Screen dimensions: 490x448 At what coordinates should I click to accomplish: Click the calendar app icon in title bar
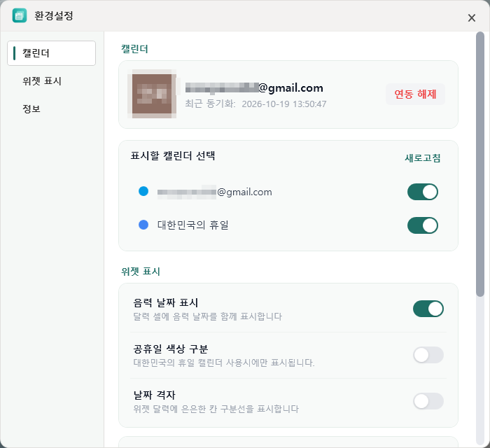click(x=20, y=15)
